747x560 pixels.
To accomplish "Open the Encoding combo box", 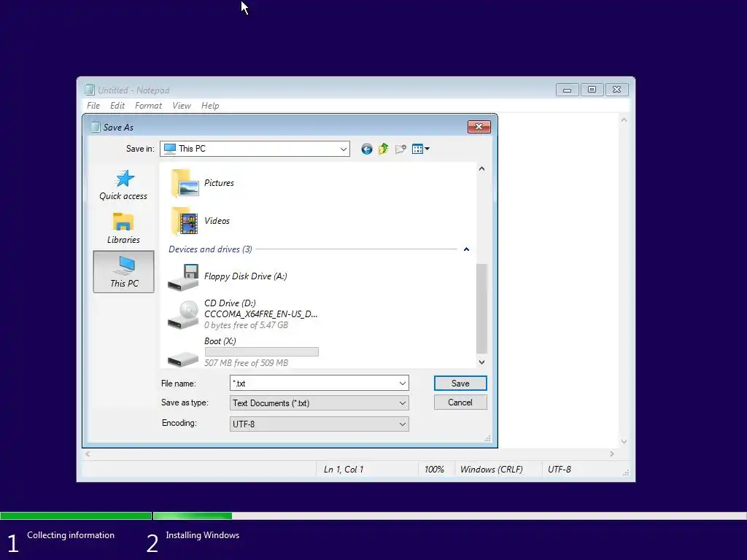I will (x=320, y=424).
